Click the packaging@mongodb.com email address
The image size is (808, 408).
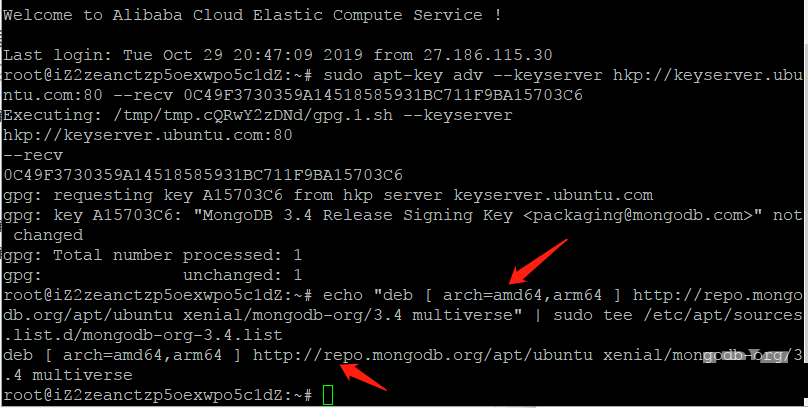(643, 215)
